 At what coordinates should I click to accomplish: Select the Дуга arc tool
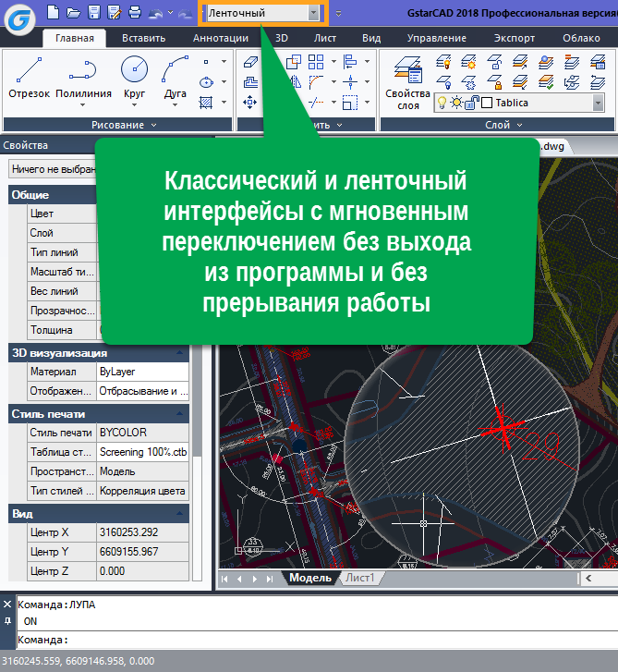pos(176,77)
